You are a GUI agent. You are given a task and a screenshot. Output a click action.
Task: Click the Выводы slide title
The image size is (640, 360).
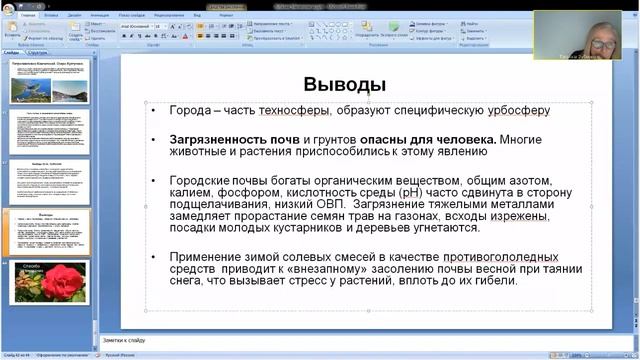pos(345,84)
